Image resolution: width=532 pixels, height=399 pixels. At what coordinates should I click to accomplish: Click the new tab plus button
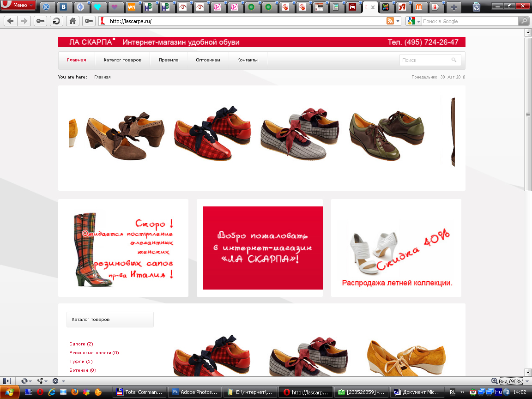click(x=455, y=7)
